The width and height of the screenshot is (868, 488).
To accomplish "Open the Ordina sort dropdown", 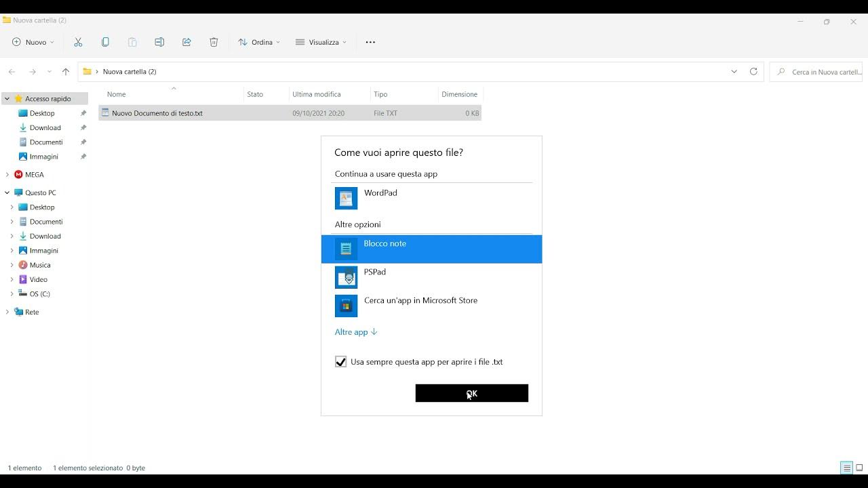I will [258, 42].
